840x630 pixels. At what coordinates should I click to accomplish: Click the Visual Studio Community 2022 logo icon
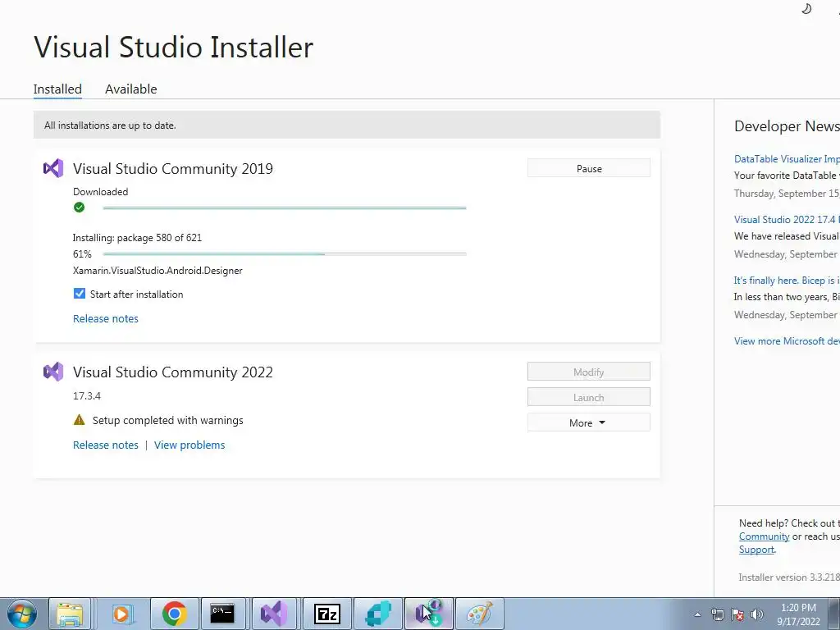click(53, 372)
